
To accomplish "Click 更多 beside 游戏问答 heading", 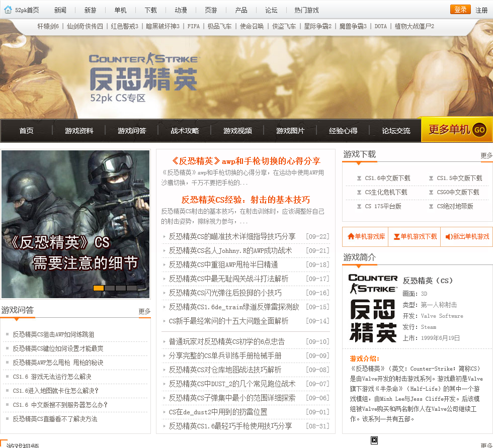I will [145, 311].
